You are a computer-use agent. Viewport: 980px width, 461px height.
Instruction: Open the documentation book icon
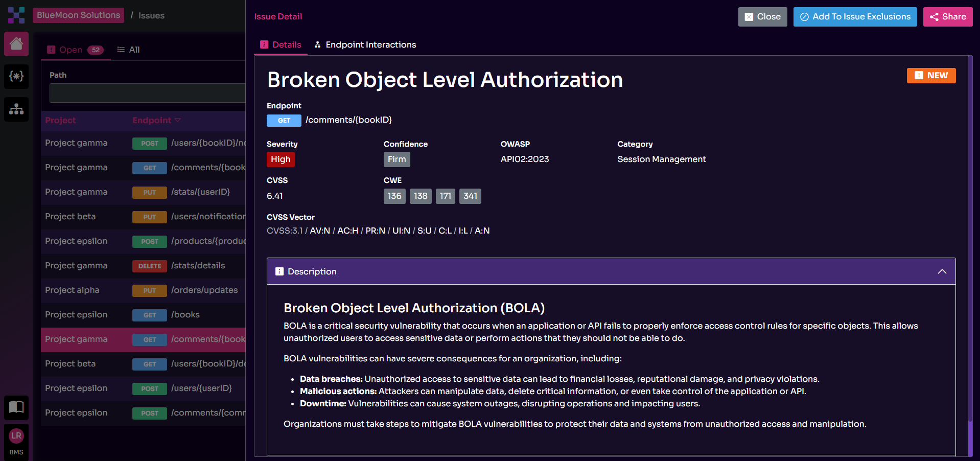[16, 407]
